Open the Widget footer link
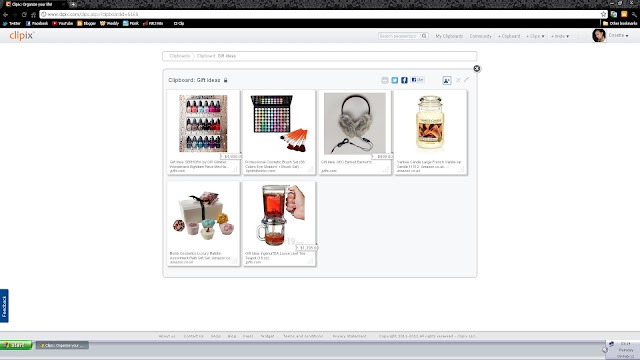 tap(267, 336)
